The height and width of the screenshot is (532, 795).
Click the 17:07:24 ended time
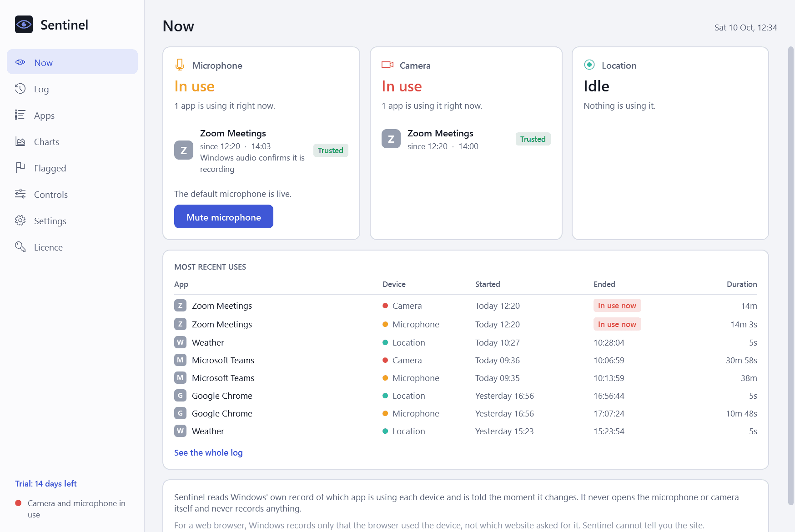coord(609,413)
